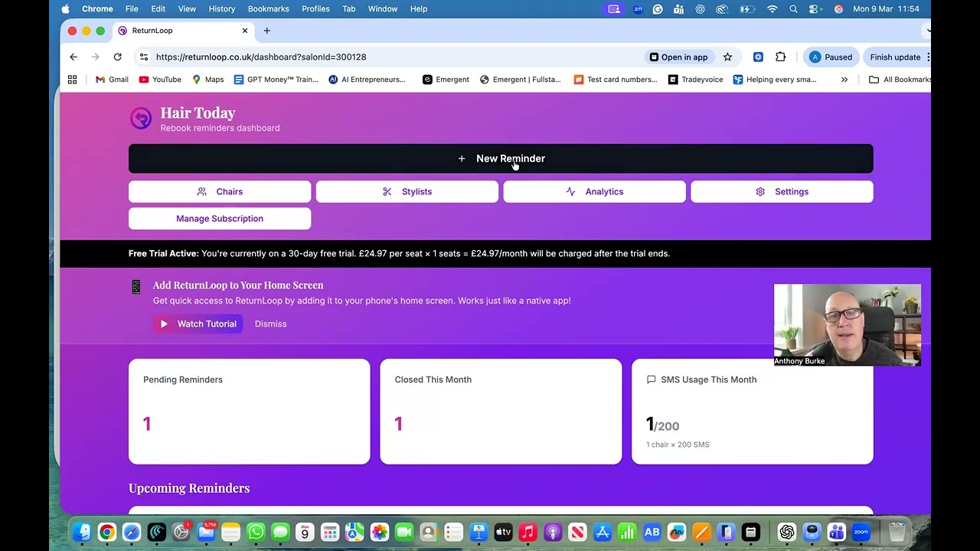The width and height of the screenshot is (980, 551).
Task: Launch Finder from the Dock
Action: [x=83, y=532]
